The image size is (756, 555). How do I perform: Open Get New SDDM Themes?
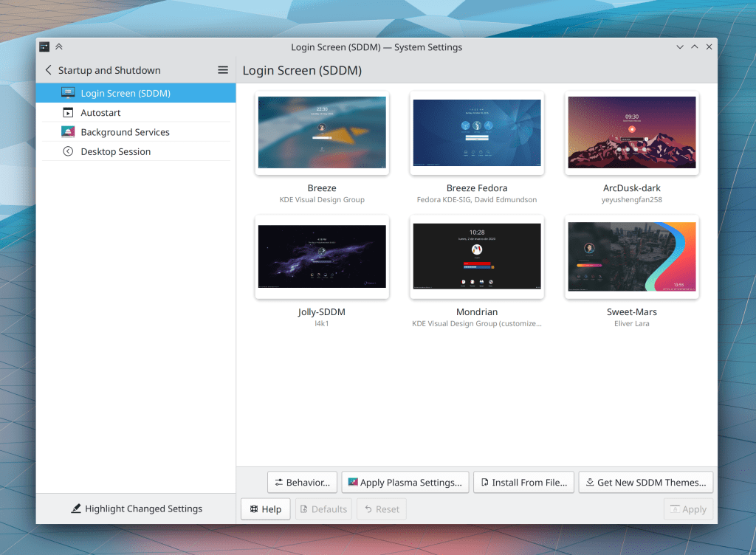tap(646, 483)
